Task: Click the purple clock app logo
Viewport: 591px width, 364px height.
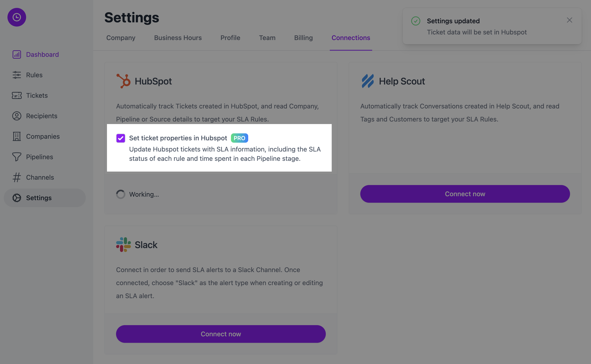Action: [x=17, y=17]
